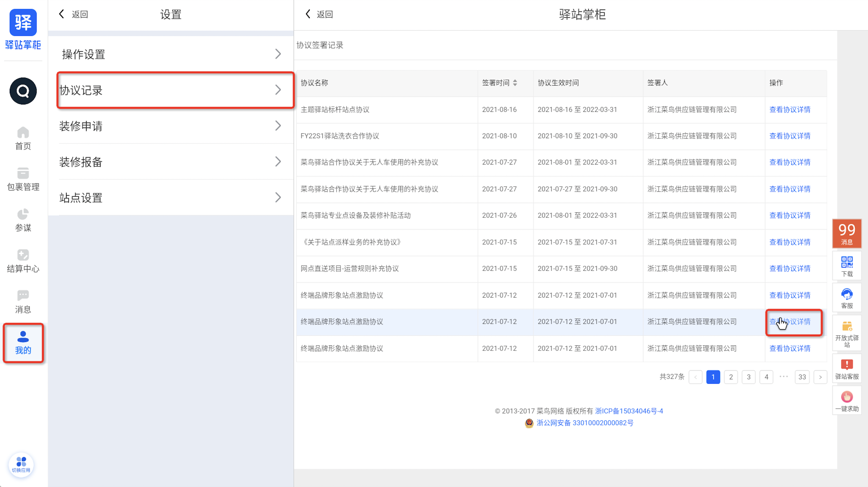The height and width of the screenshot is (487, 868).
Task: Go to page 4 of records
Action: pyautogui.click(x=766, y=377)
